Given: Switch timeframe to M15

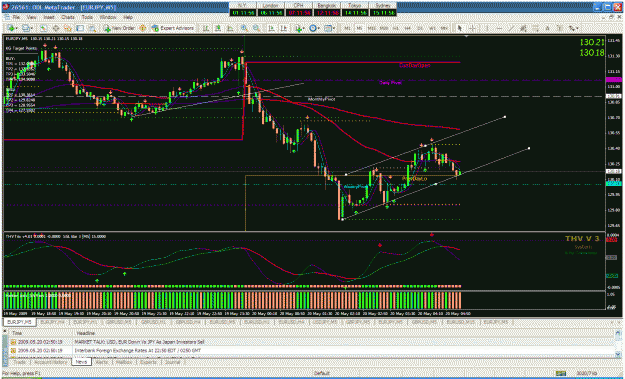Looking at the screenshot, I should pyautogui.click(x=371, y=28).
